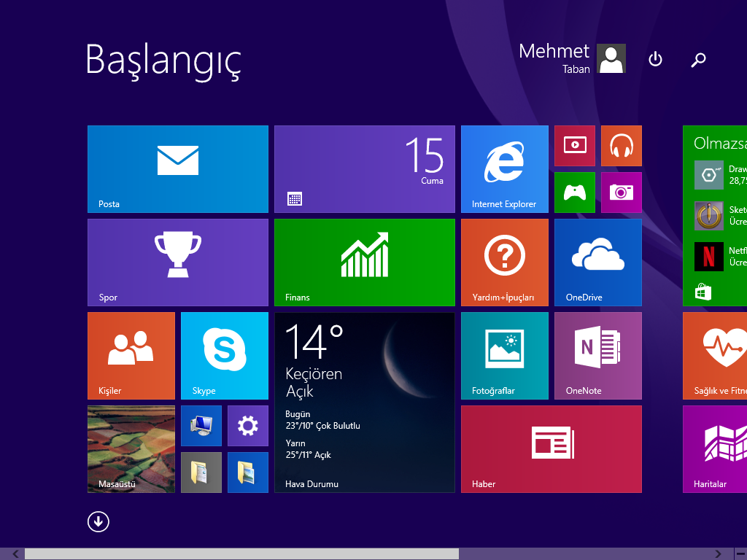Click the scrollbar left arrow

16,554
